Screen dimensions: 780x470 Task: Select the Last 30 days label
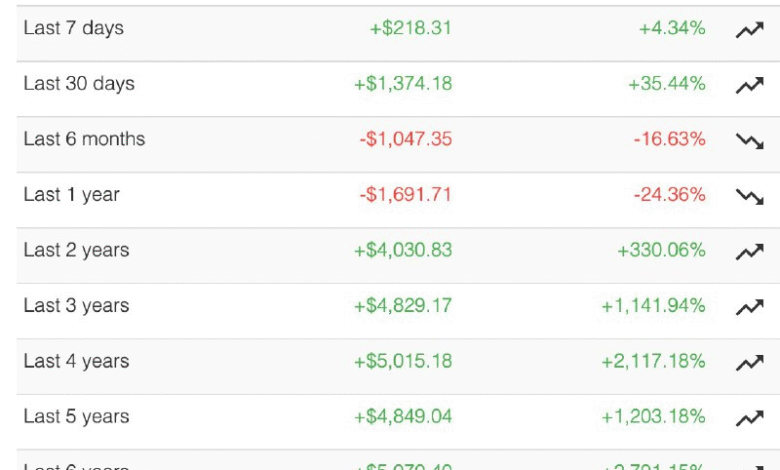(x=79, y=84)
